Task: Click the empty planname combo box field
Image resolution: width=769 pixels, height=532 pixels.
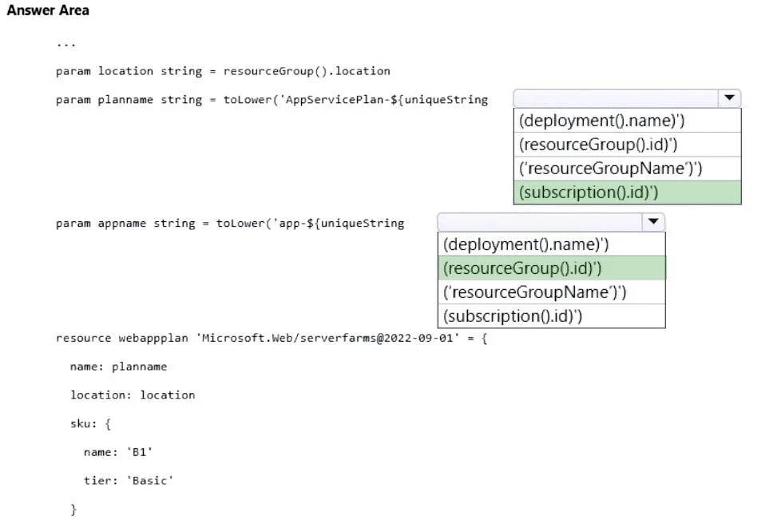Action: pos(616,98)
